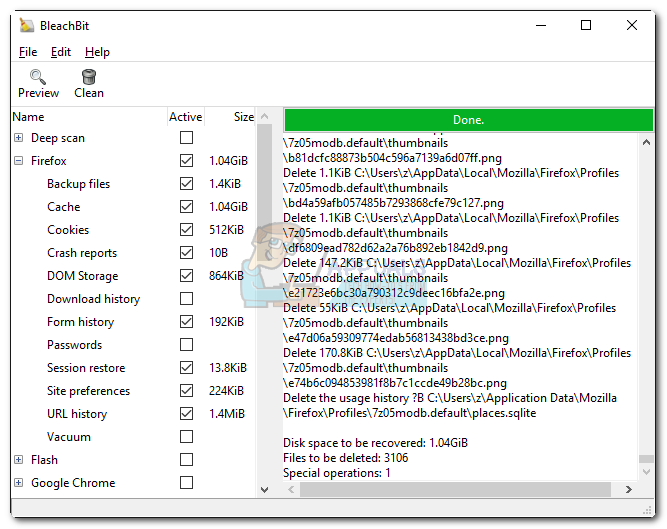Screen dimensions: 667x529
Task: Select the Vacuum item
Action: [x=68, y=436]
